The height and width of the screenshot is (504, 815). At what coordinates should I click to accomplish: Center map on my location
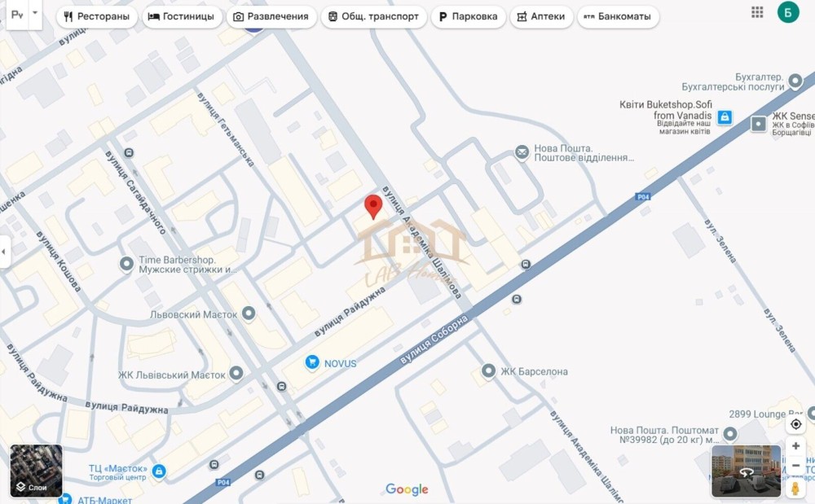coord(795,424)
